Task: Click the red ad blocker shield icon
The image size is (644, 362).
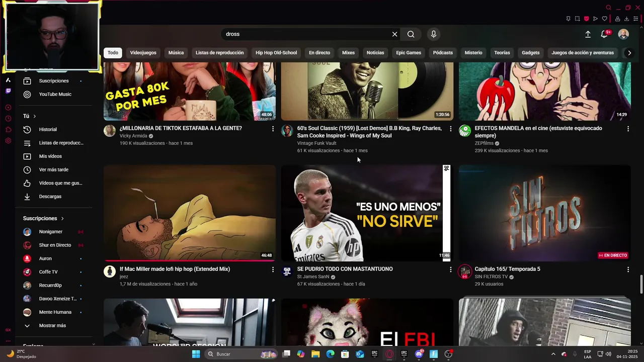Action: [586, 19]
